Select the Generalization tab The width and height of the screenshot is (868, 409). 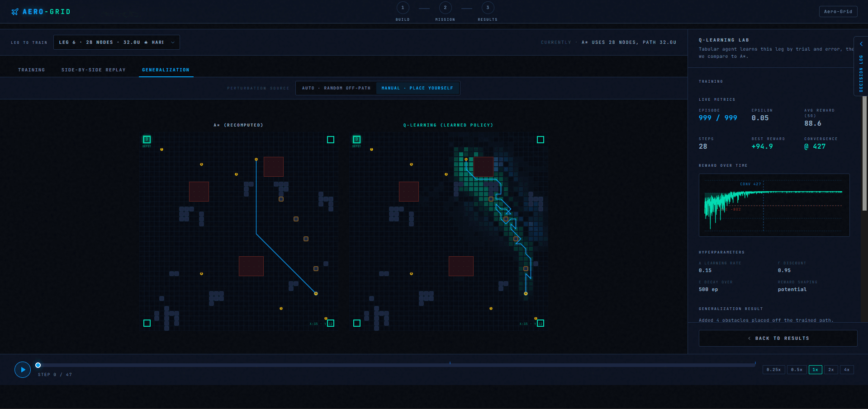(x=166, y=70)
